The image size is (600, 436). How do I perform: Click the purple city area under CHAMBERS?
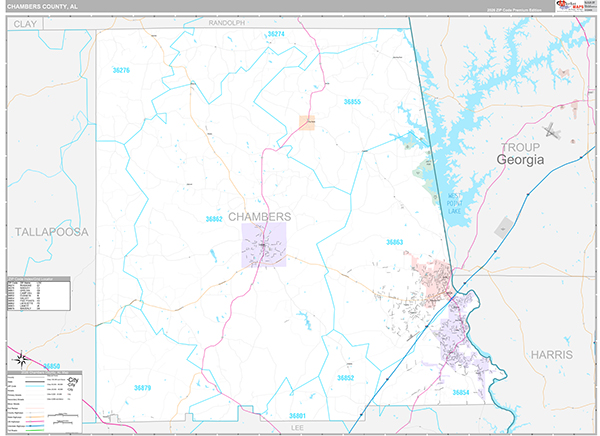tap(263, 244)
